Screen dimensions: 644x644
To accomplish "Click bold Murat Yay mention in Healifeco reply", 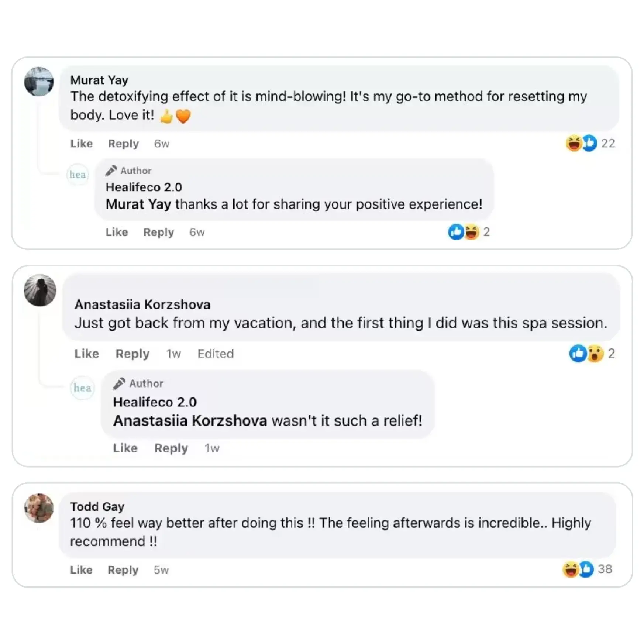I will pyautogui.click(x=138, y=204).
